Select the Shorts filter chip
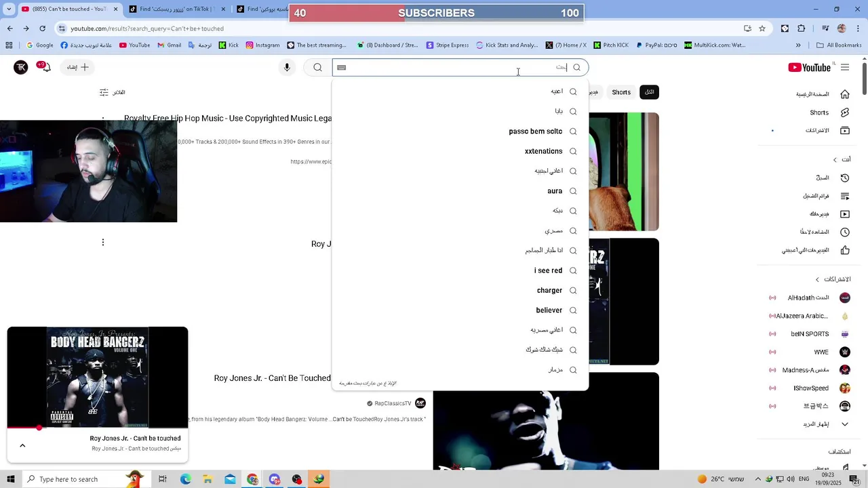868x488 pixels. pyautogui.click(x=621, y=92)
